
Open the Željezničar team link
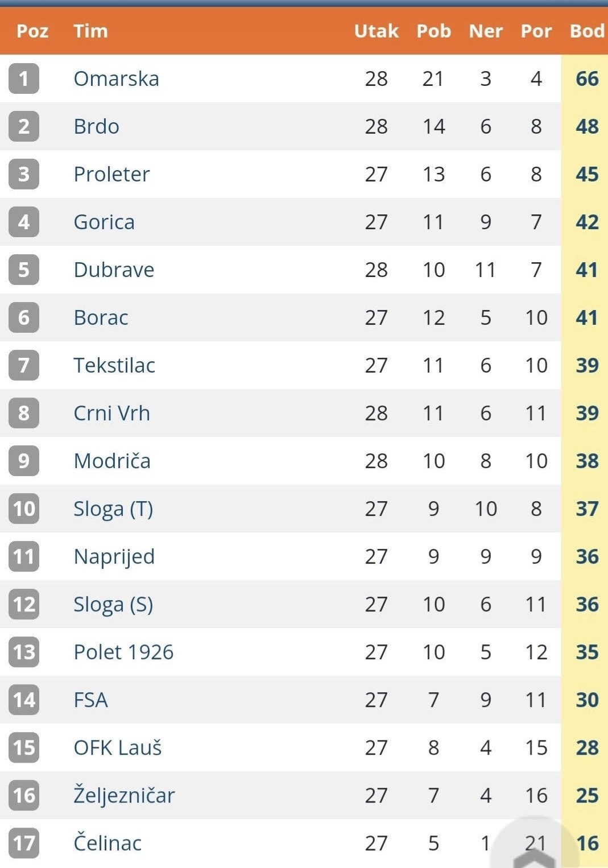click(124, 795)
